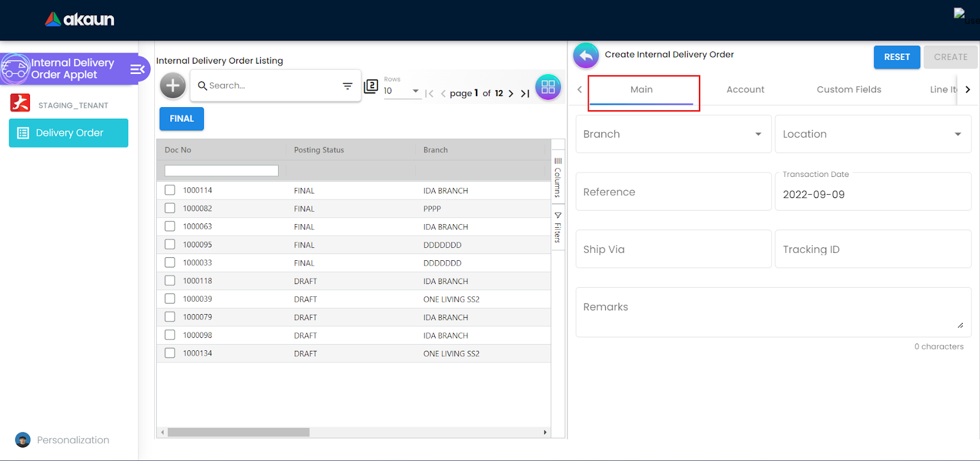Click into the Remarks text field
Viewport: 980px width, 461px height.
772,312
